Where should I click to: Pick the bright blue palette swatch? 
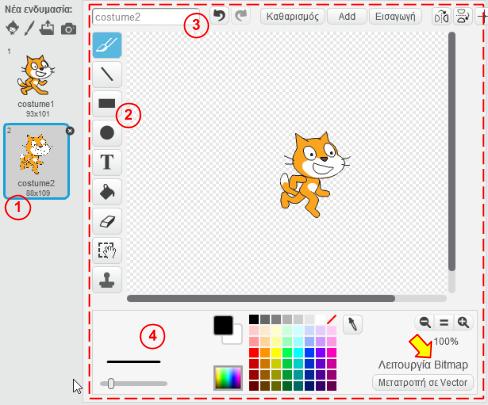coord(309,353)
